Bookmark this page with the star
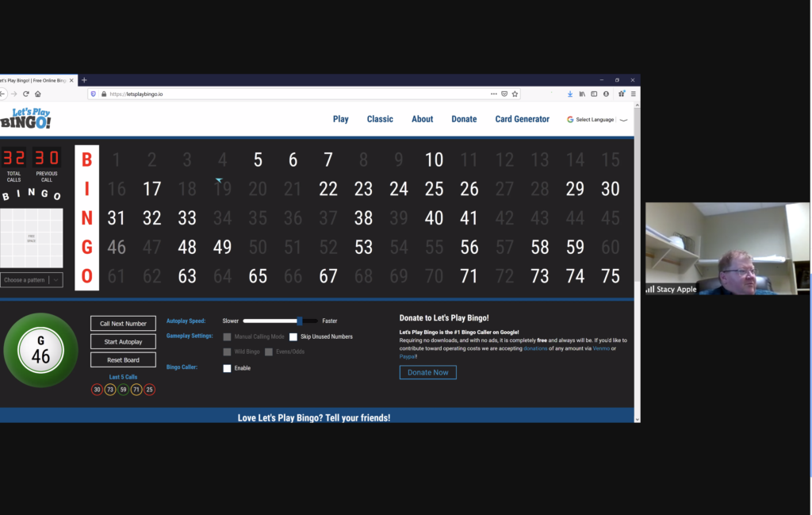The image size is (812, 515). [x=515, y=94]
